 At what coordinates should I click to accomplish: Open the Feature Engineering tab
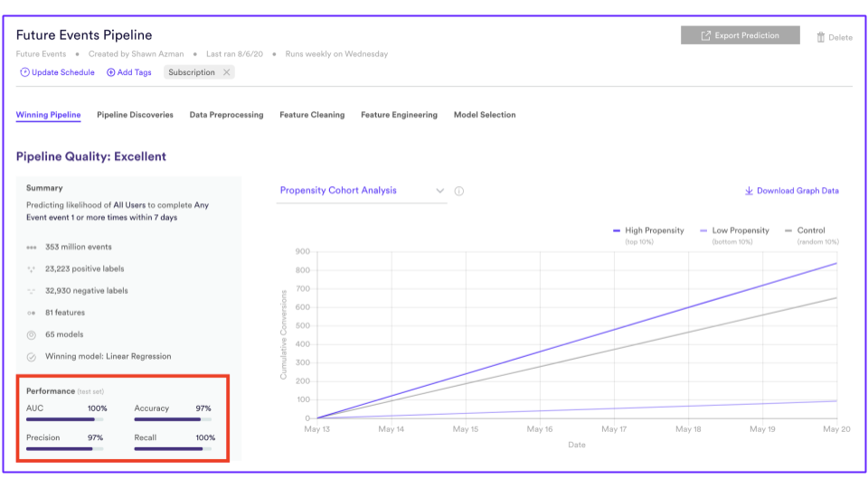tap(399, 115)
